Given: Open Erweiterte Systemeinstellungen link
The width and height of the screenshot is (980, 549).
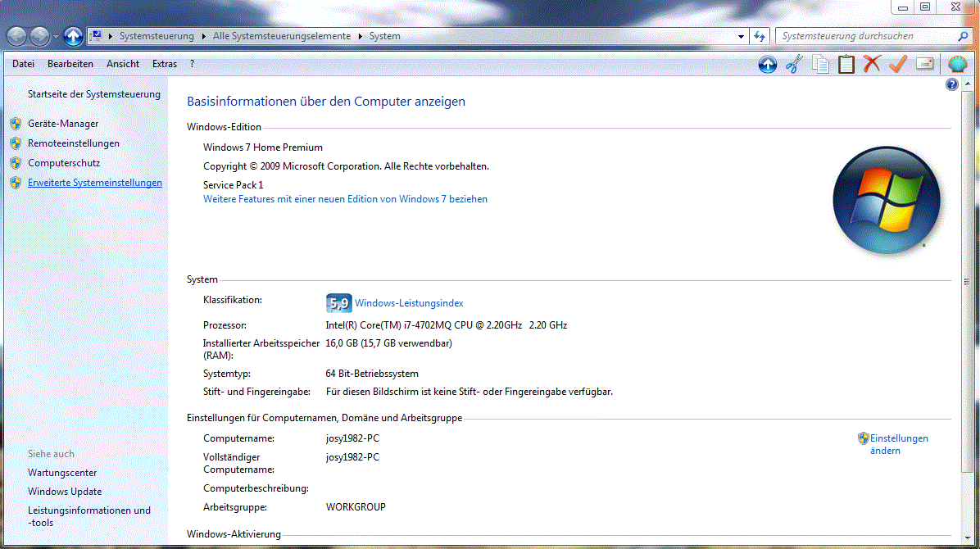Looking at the screenshot, I should tap(94, 183).
